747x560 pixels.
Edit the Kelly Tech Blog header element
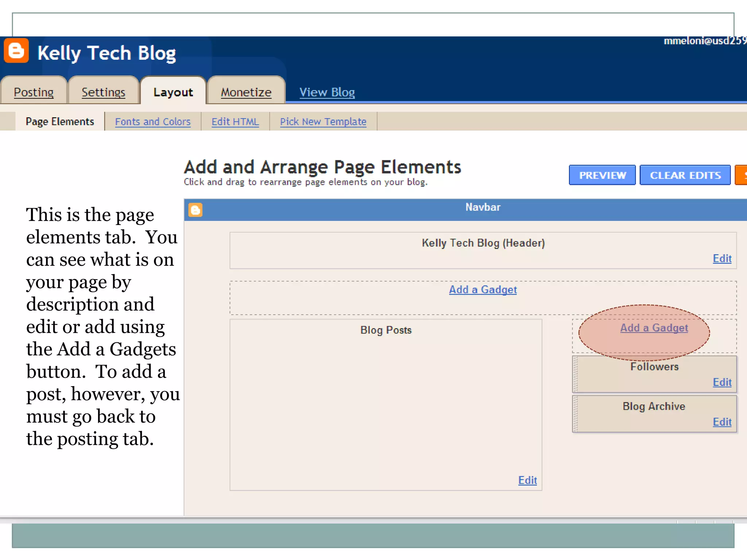click(x=722, y=258)
